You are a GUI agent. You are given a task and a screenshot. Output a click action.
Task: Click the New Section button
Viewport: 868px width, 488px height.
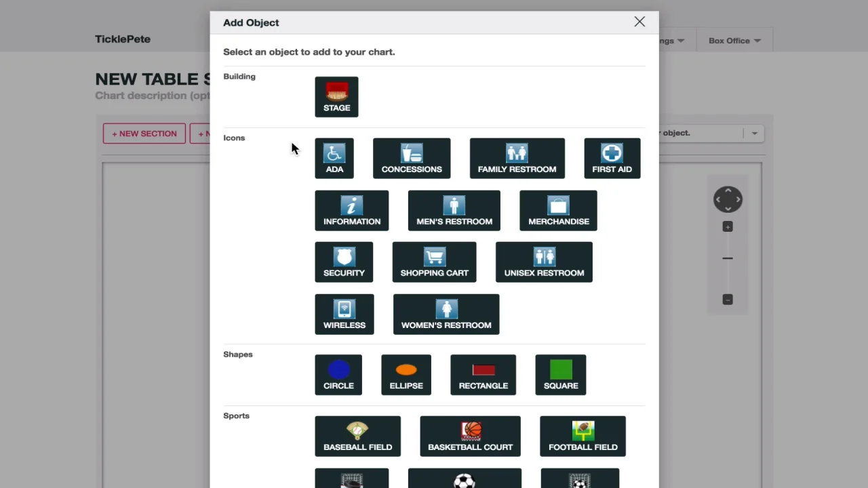click(x=144, y=134)
